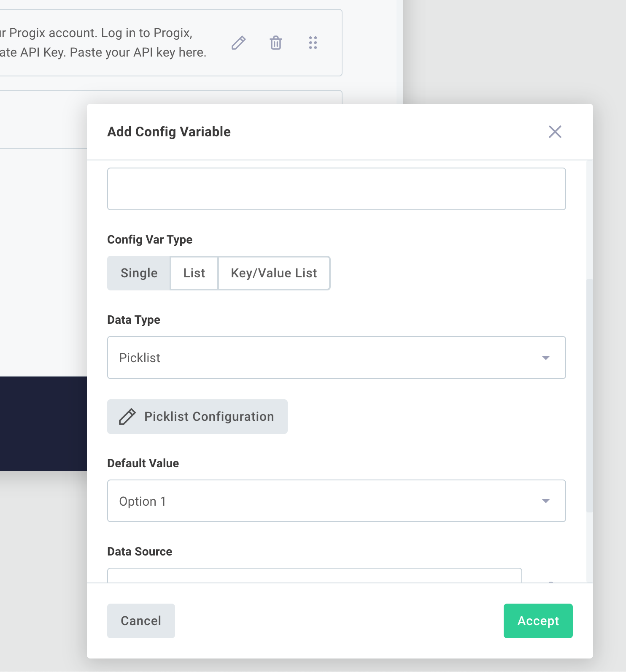Expand the Default Value dropdown showing Option 1

pos(337,501)
